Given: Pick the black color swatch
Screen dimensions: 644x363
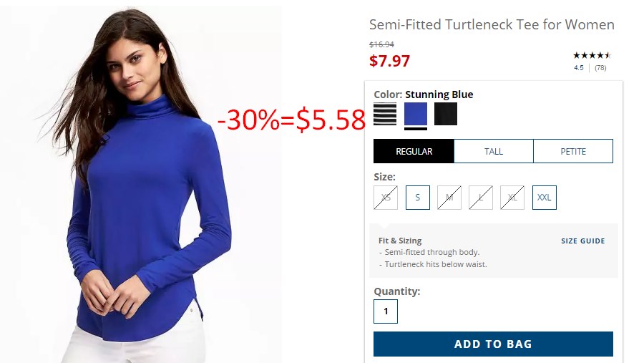Looking at the screenshot, I should coord(446,114).
